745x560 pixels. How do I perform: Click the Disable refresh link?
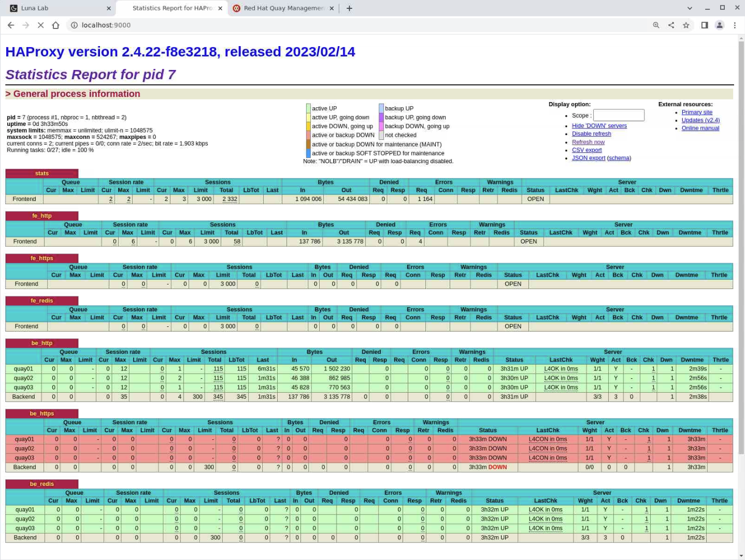[x=591, y=134]
